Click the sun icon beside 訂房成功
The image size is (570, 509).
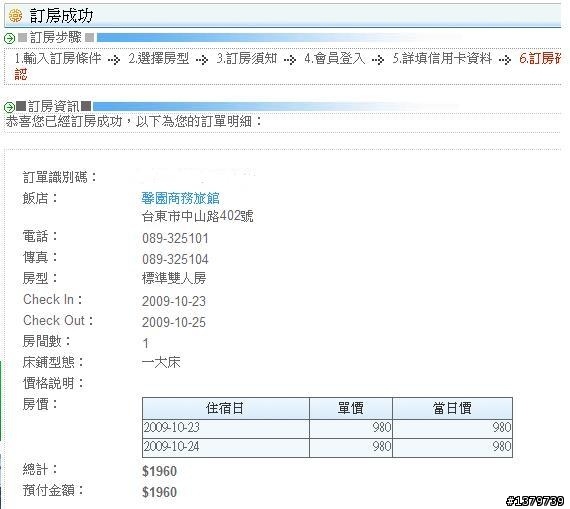16,16
